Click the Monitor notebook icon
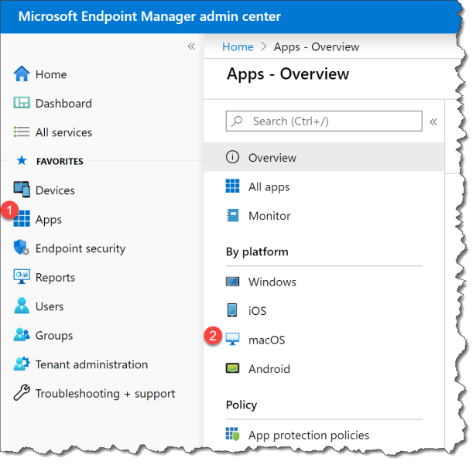 pyautogui.click(x=232, y=216)
